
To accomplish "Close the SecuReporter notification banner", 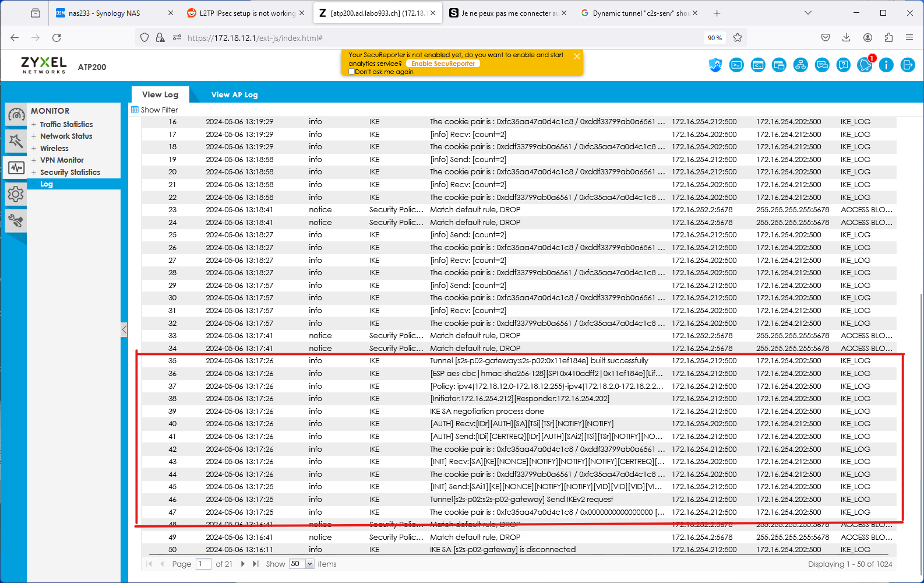I will [577, 56].
